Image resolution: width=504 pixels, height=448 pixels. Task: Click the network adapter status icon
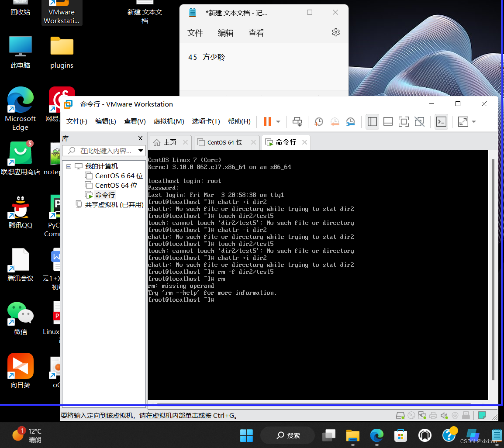pos(422,416)
